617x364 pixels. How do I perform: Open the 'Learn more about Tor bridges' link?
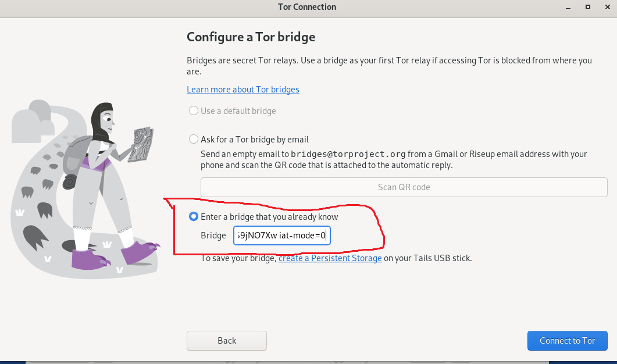coord(242,90)
